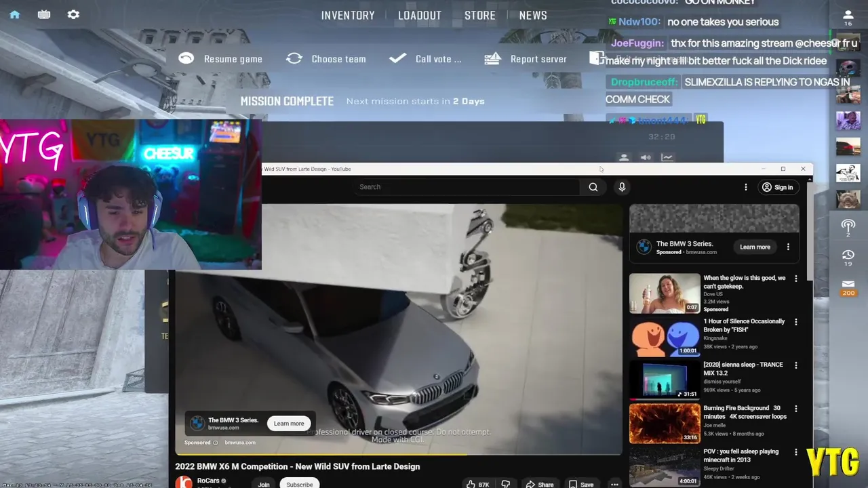Image resolution: width=868 pixels, height=488 pixels.
Task: Open the STORE tab
Action: [x=480, y=16]
